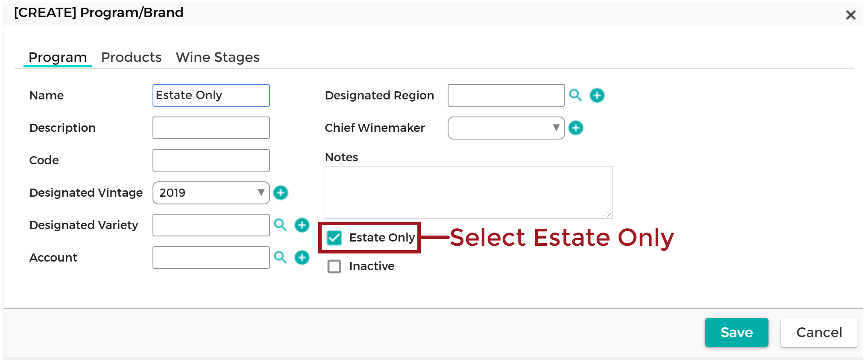Close the Create Program/Brand dialog
The width and height of the screenshot is (868, 361).
coord(850,15)
